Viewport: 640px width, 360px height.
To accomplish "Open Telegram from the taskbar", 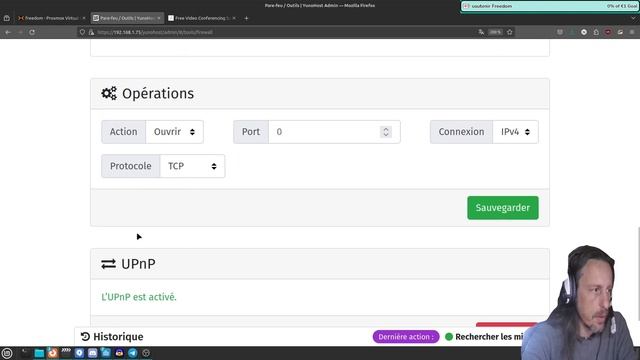I will click(x=133, y=353).
